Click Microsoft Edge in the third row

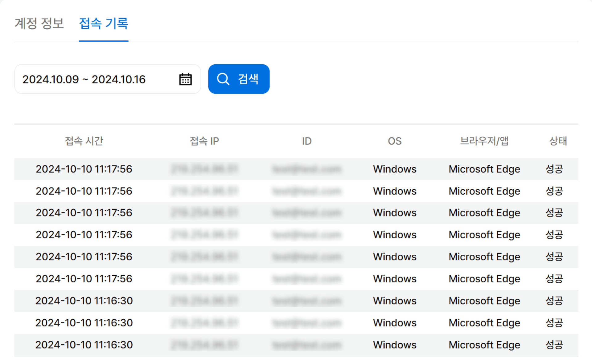point(484,213)
